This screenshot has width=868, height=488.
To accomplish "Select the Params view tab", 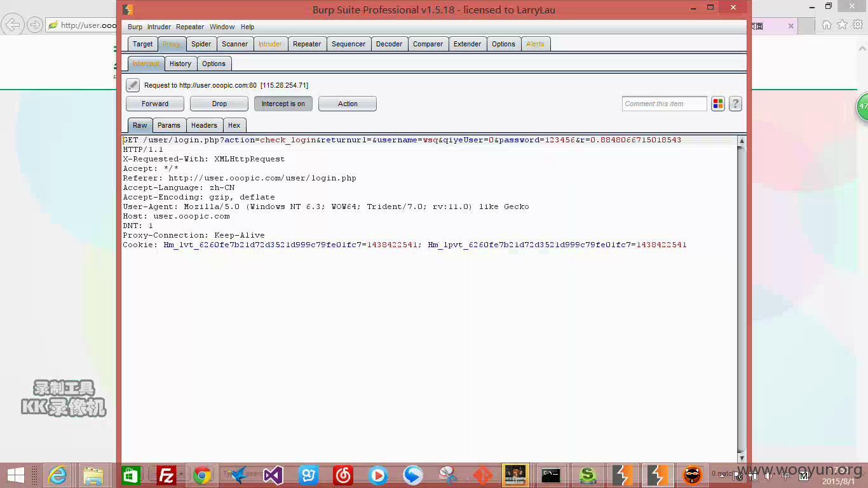I will point(168,125).
